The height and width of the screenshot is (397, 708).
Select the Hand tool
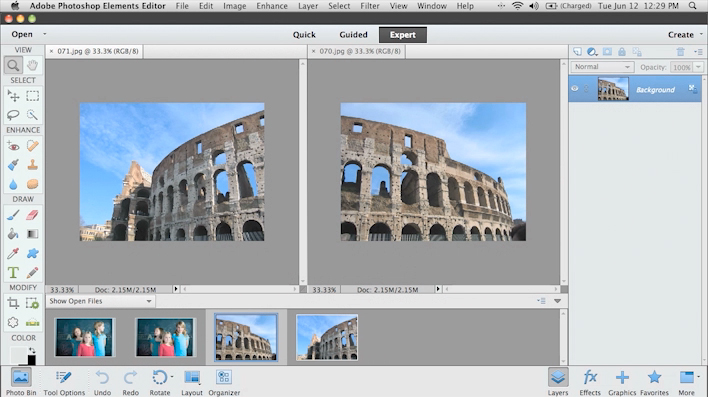[x=32, y=65]
